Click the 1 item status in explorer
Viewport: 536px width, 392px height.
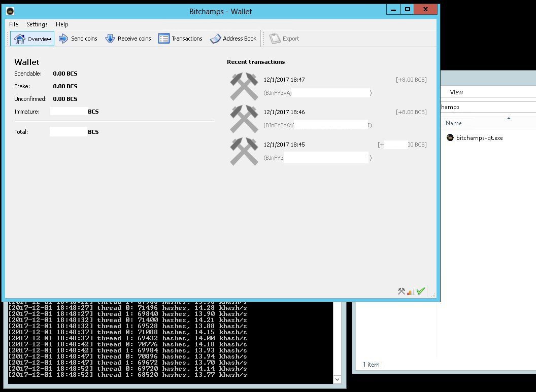point(371,365)
